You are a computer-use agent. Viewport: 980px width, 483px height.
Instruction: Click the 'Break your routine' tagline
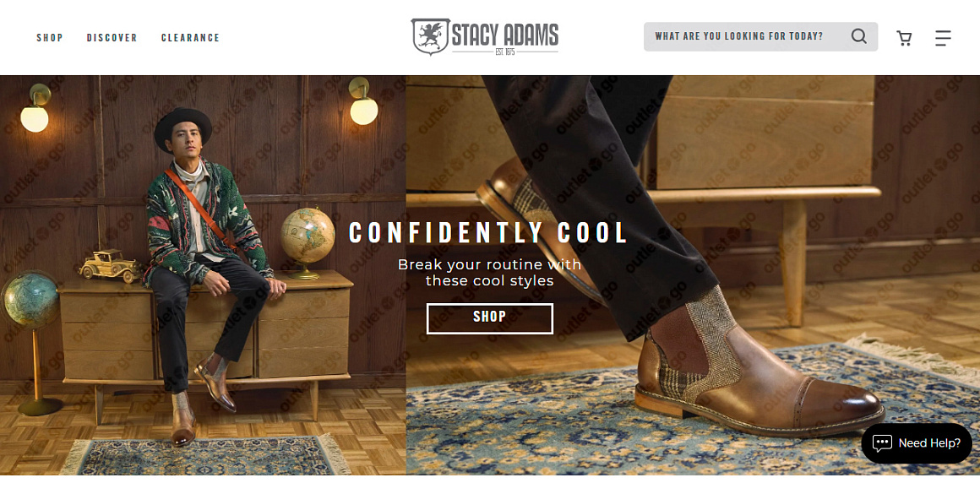point(489,272)
